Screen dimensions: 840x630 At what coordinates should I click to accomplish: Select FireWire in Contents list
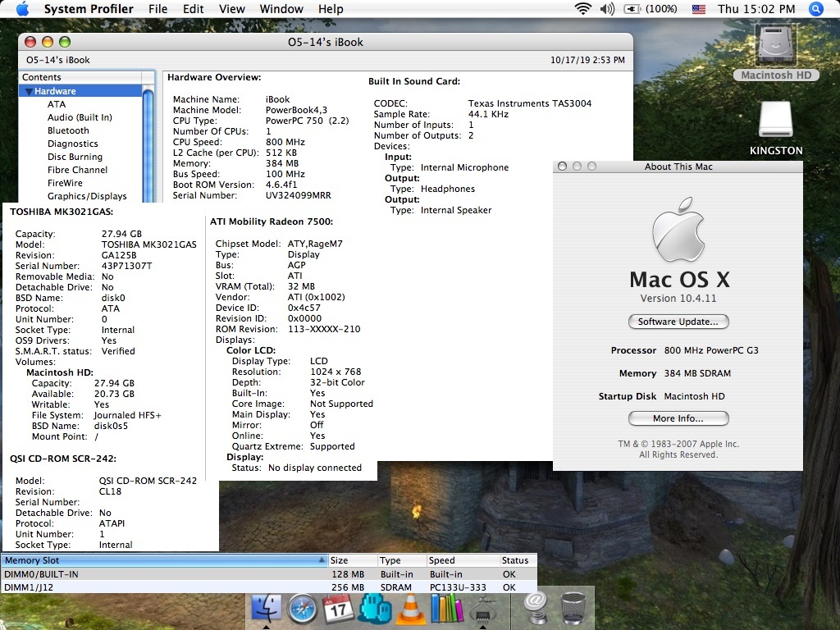click(65, 183)
